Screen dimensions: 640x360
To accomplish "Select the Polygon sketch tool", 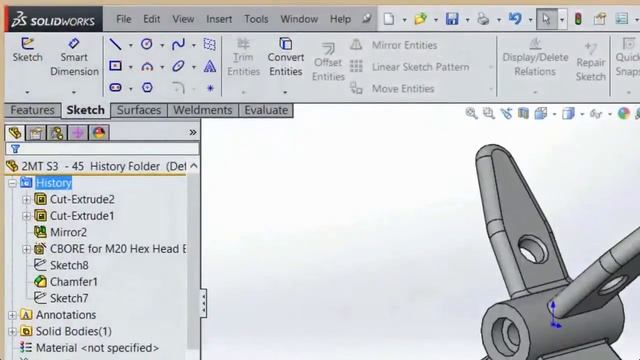I will (x=147, y=87).
